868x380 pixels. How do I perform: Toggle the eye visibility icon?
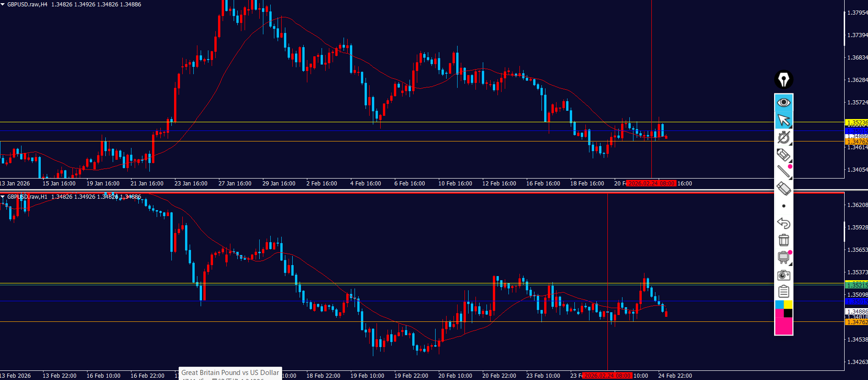(783, 102)
